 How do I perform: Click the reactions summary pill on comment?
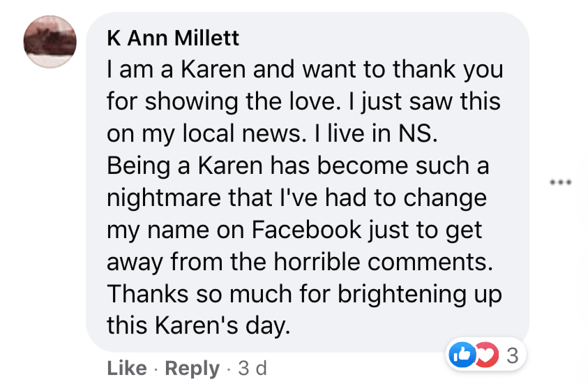click(x=486, y=355)
